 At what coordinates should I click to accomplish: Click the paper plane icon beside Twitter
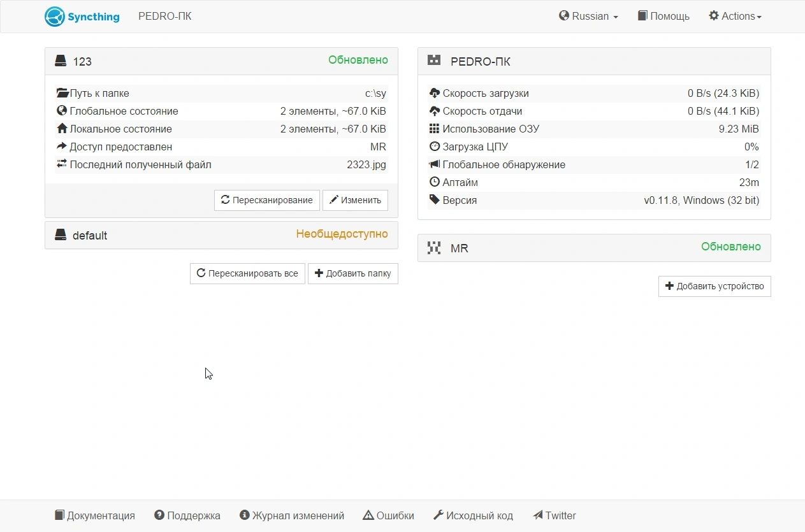(538, 515)
